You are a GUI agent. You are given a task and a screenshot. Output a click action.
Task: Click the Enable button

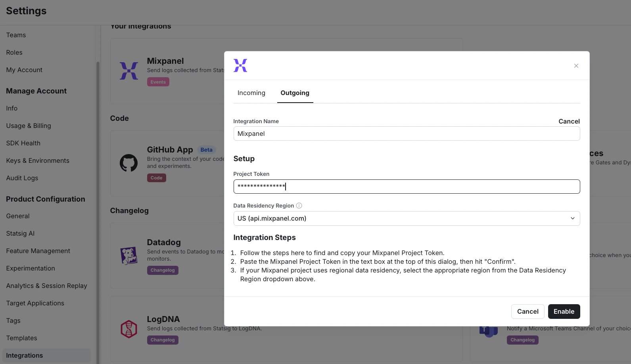point(564,311)
